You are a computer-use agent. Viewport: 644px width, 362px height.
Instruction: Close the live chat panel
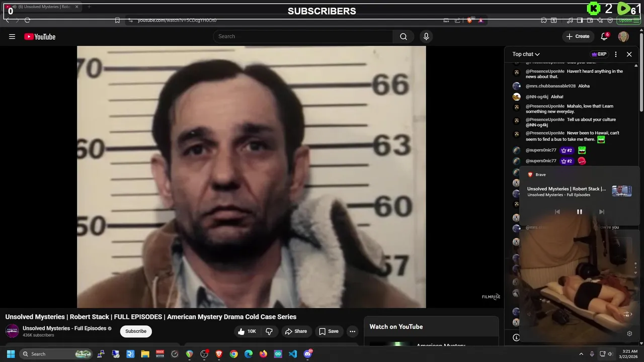[x=629, y=54]
